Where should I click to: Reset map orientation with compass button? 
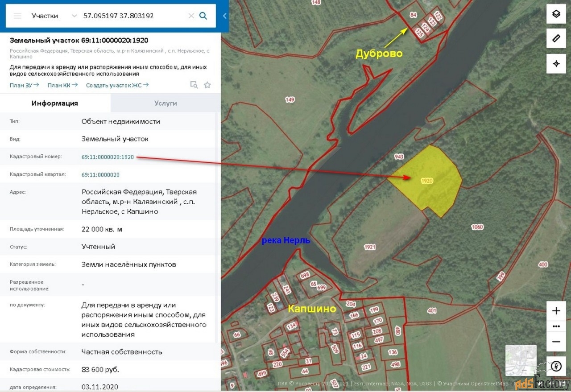pos(556,366)
